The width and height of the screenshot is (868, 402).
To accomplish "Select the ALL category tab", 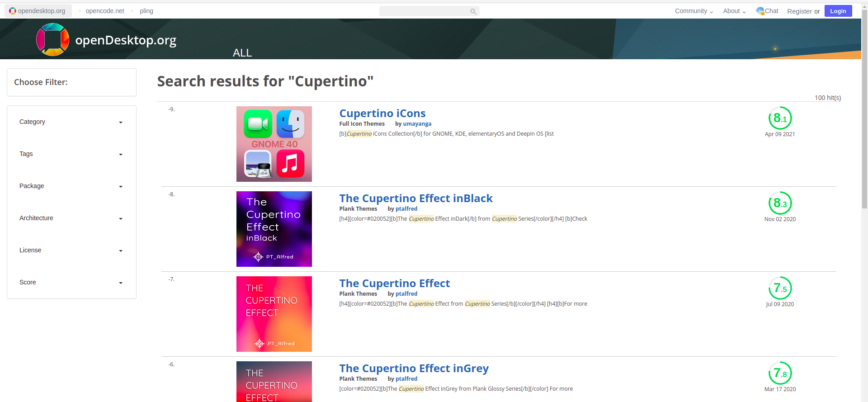I will [x=242, y=53].
